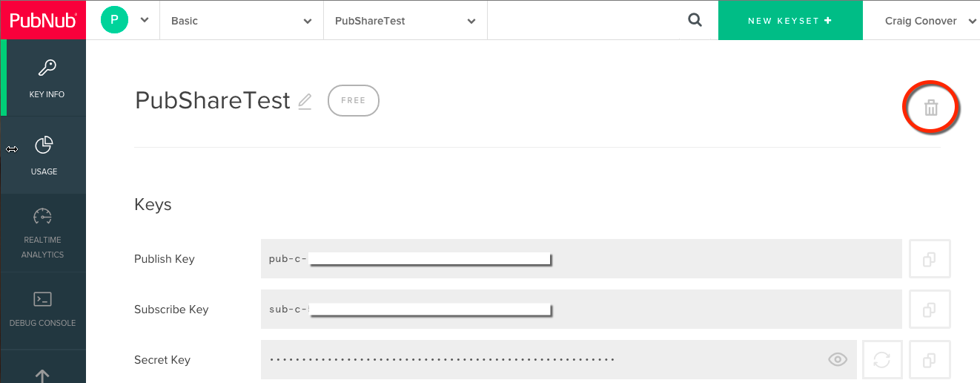The image size is (980, 383).
Task: Reveal the Secret Key eye icon
Action: pyautogui.click(x=837, y=360)
